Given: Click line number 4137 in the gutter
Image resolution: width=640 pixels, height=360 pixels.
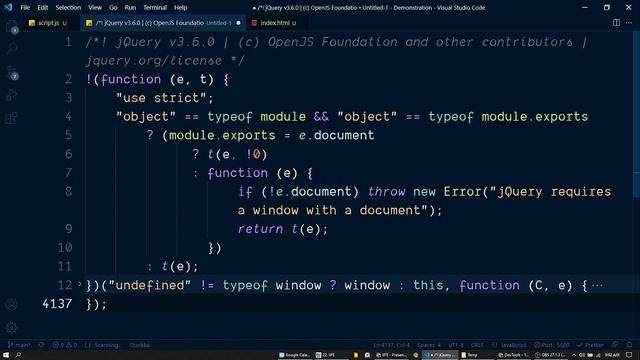Looking at the screenshot, I should 57,304.
